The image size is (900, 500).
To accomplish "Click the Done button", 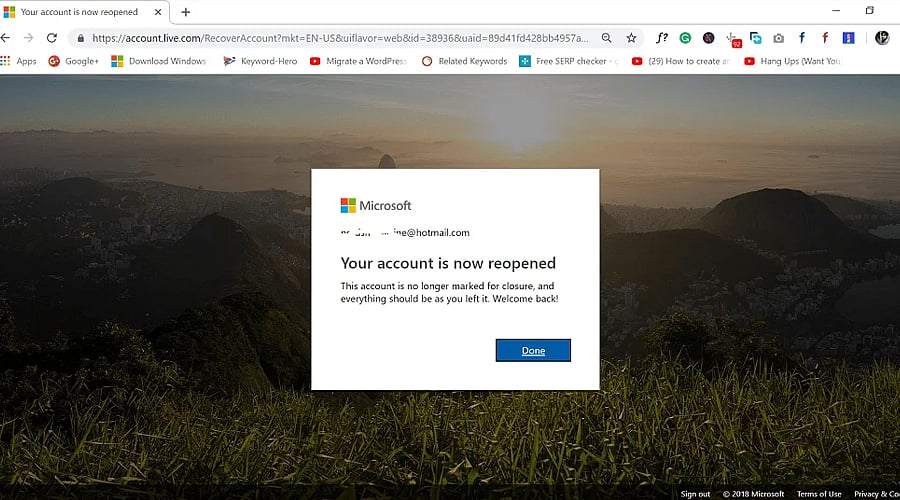I will [x=533, y=350].
